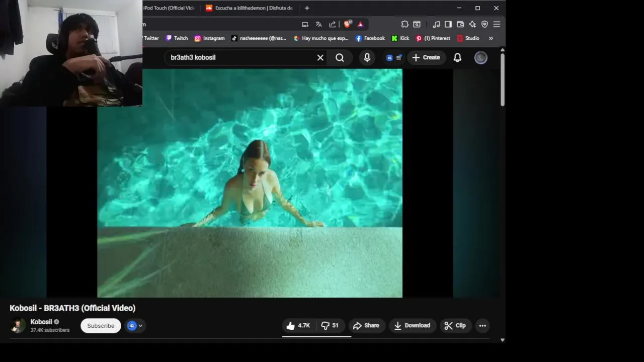Open the account avatar menu
Screen dimensions: 644x362
click(481, 58)
